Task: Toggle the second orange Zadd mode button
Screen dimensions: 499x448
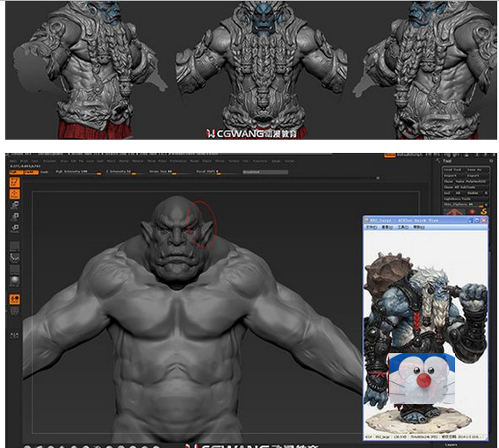Action: click(32, 172)
